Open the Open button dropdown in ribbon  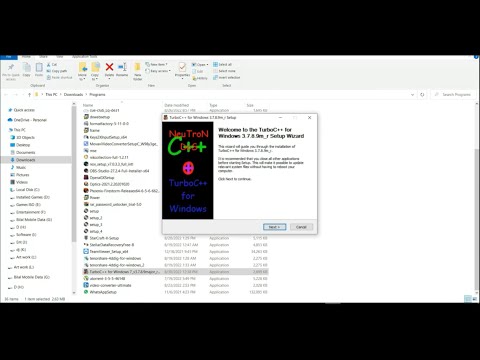[200, 64]
